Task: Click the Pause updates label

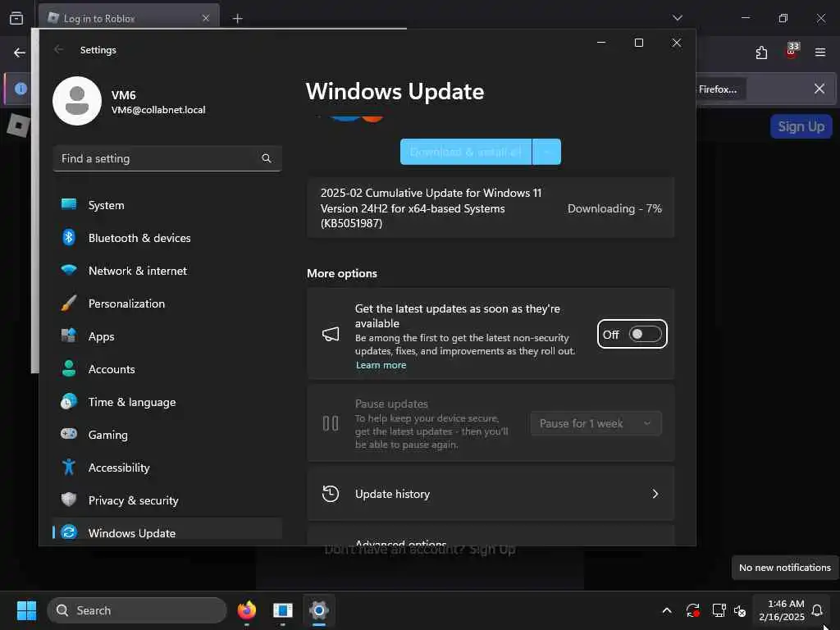Action: click(x=391, y=404)
